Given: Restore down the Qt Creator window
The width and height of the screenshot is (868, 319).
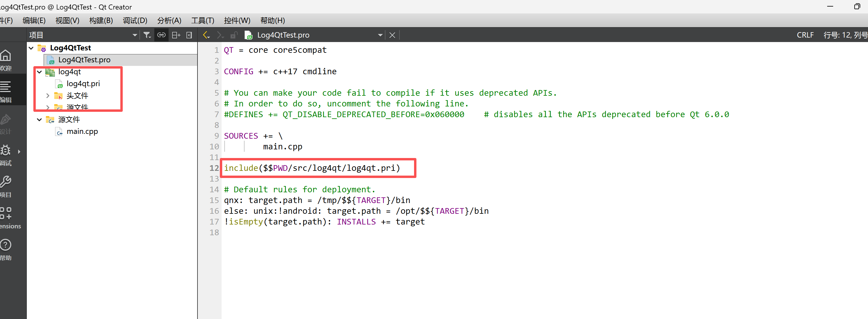Looking at the screenshot, I should coord(857,6).
